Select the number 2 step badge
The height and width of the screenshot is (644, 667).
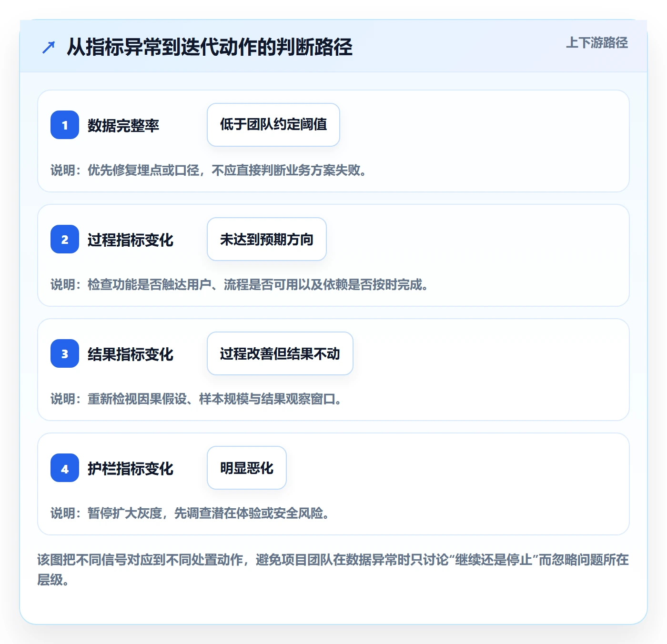pyautogui.click(x=65, y=239)
